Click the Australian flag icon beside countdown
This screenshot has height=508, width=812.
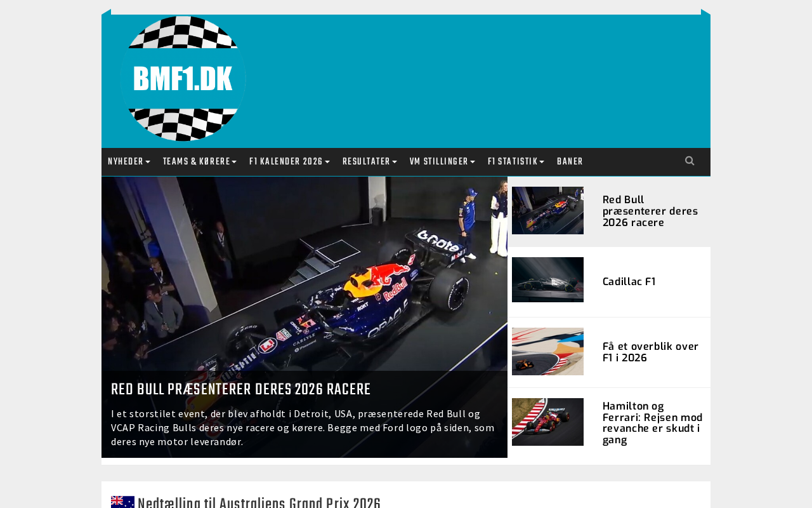122,502
